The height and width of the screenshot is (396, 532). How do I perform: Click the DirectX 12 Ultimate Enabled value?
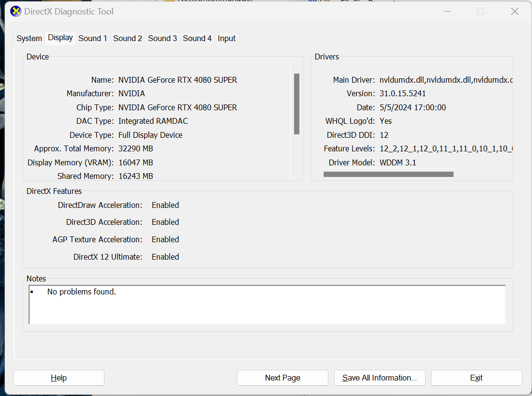point(165,257)
